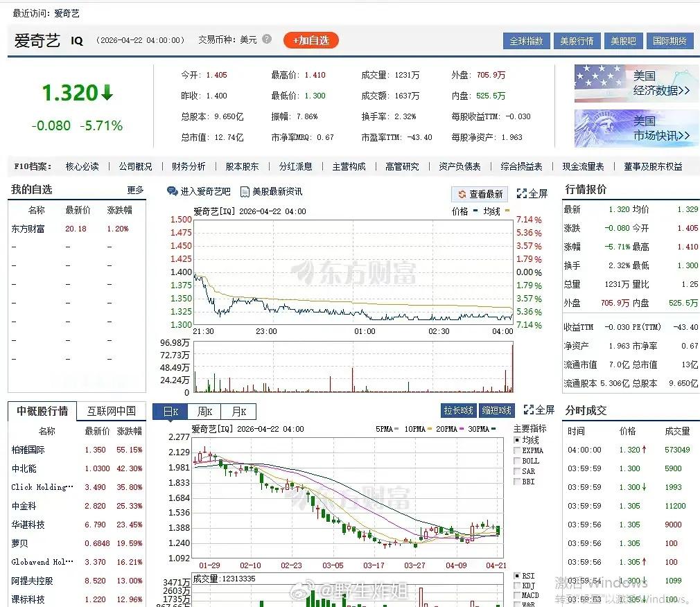Open fullscreen for the intraday chart
Image resolution: width=700 pixels, height=607 pixels.
(x=532, y=194)
